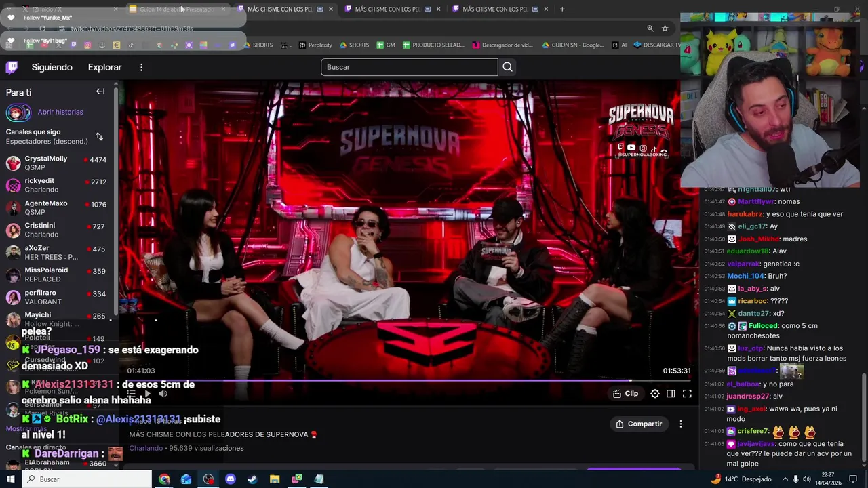Mute the video player volume
Image resolution: width=868 pixels, height=488 pixels.
click(x=163, y=394)
